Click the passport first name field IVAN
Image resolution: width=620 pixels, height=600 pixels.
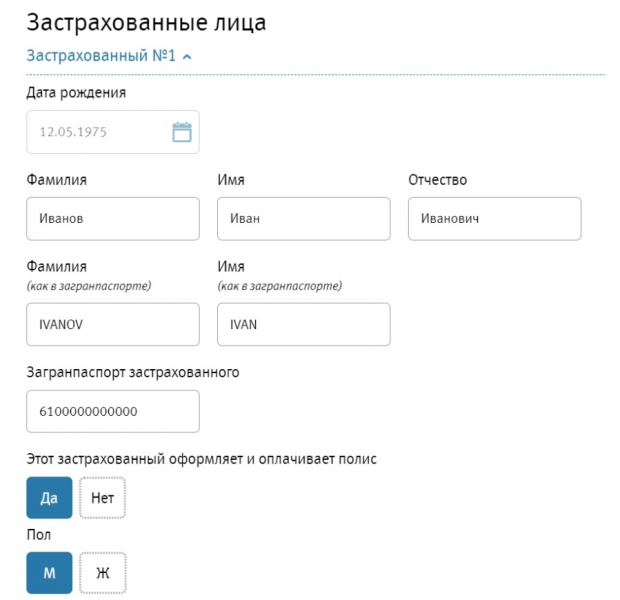pos(303,324)
